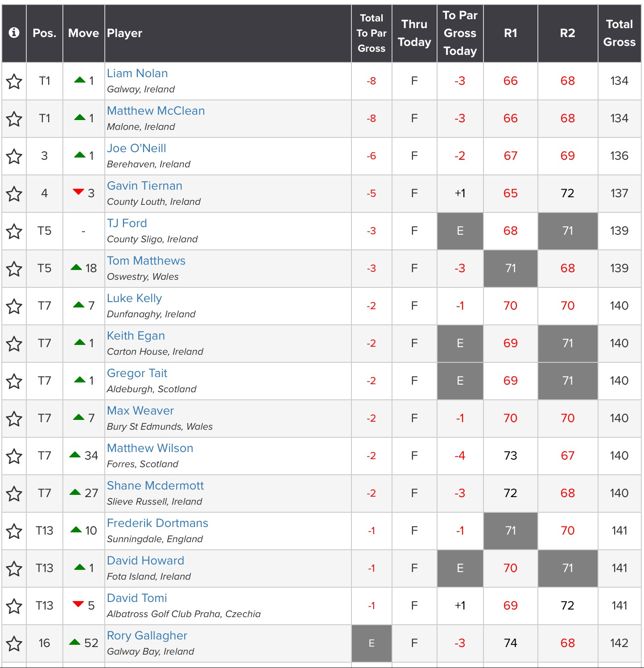The width and height of the screenshot is (644, 668).
Task: Open TJ Ford player link
Action: click(127, 223)
